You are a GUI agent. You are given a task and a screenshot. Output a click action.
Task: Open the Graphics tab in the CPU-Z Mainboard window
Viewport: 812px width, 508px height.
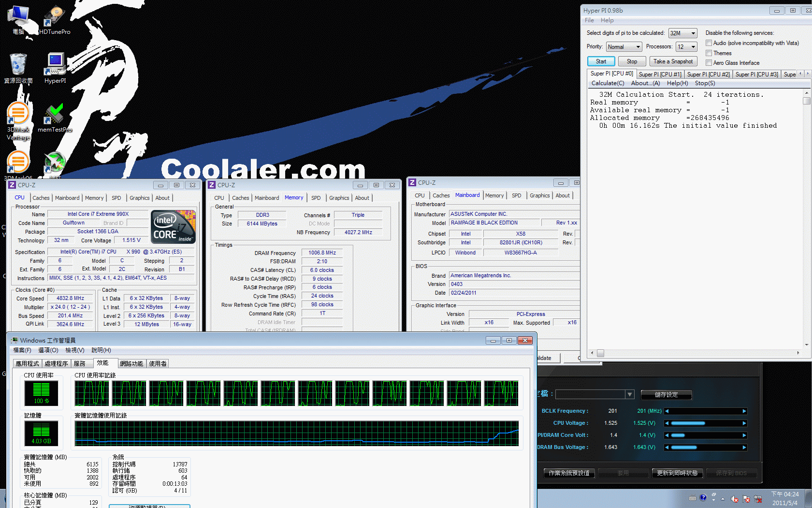coord(540,195)
